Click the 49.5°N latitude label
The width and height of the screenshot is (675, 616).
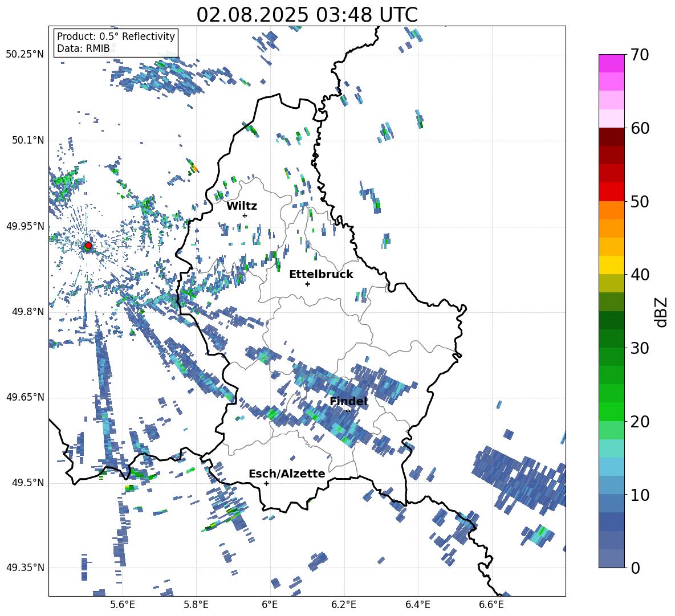coord(28,483)
